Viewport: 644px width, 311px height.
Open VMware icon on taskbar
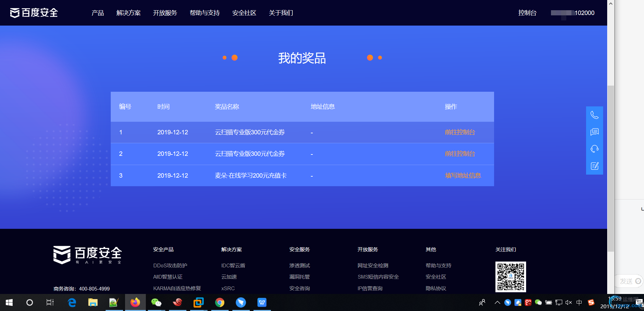[198, 302]
